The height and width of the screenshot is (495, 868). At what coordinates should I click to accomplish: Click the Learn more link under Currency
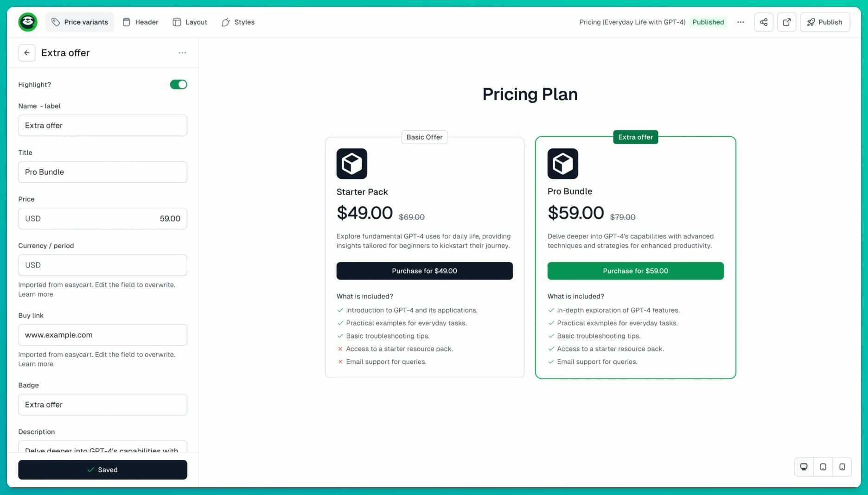[x=36, y=294]
